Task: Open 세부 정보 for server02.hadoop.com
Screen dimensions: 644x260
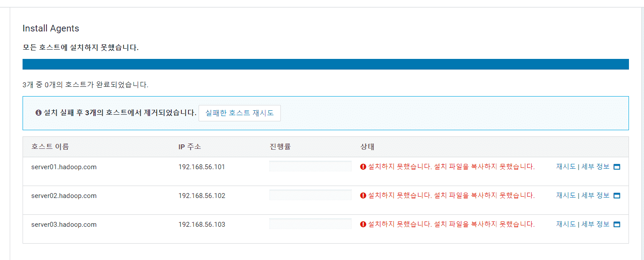Action: [x=595, y=196]
